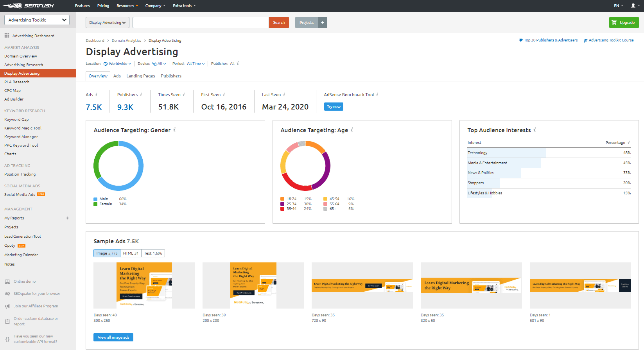Click the Online demo icon
The image size is (644, 350).
pos(7,282)
